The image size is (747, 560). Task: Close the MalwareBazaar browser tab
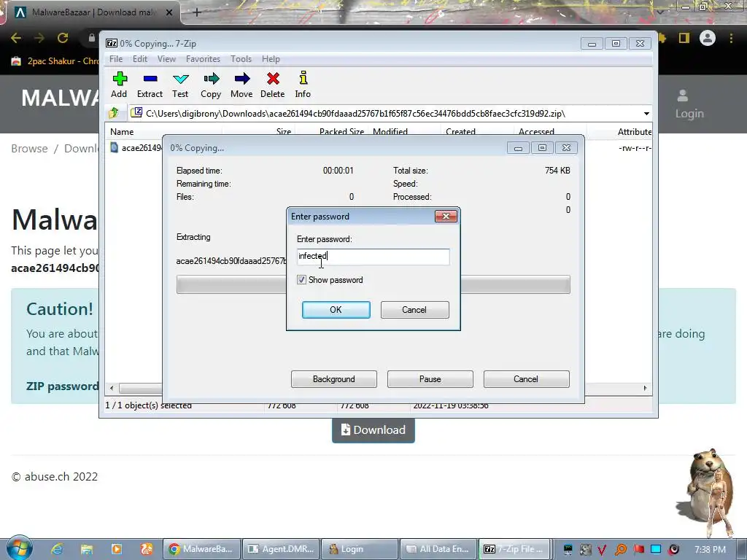(x=169, y=12)
